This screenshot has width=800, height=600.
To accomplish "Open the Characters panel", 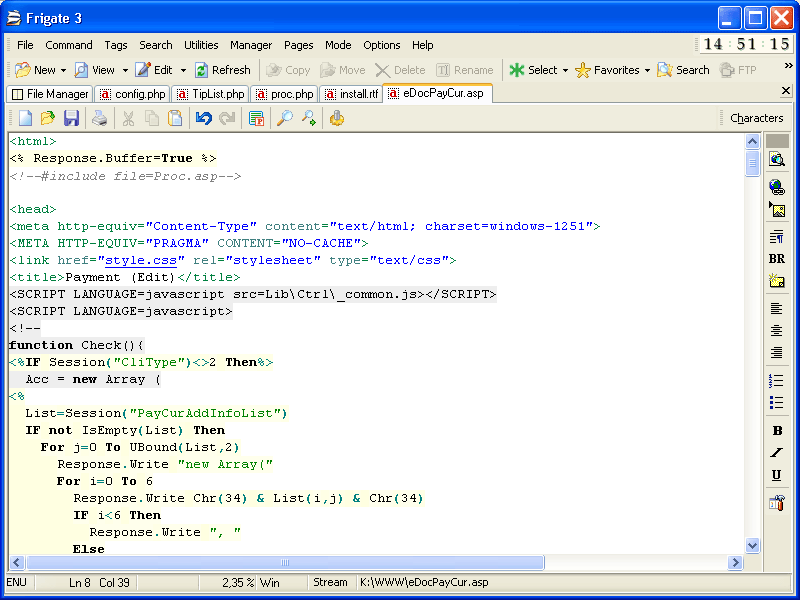I will (757, 118).
